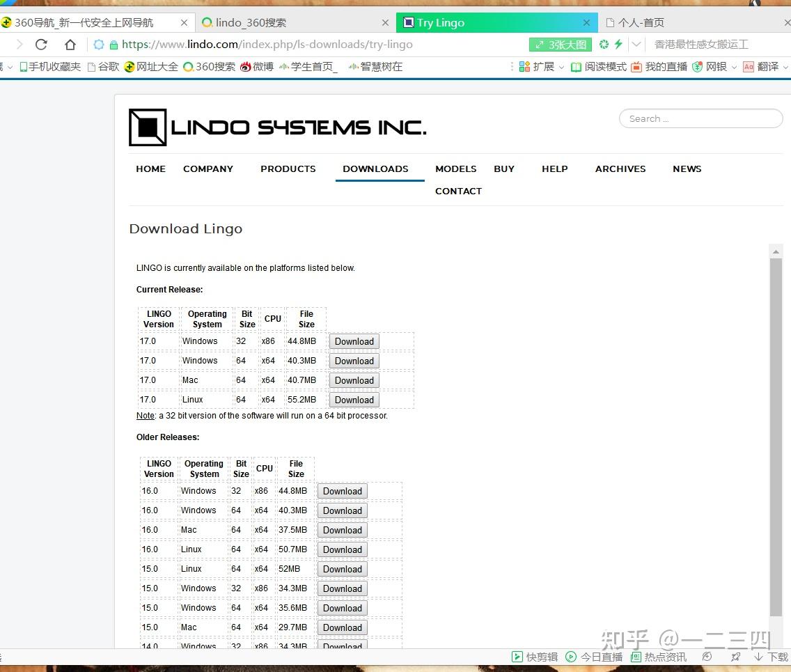The width and height of the screenshot is (791, 672).
Task: Click the page vertical scrollbar thumb
Action: pyautogui.click(x=776, y=437)
